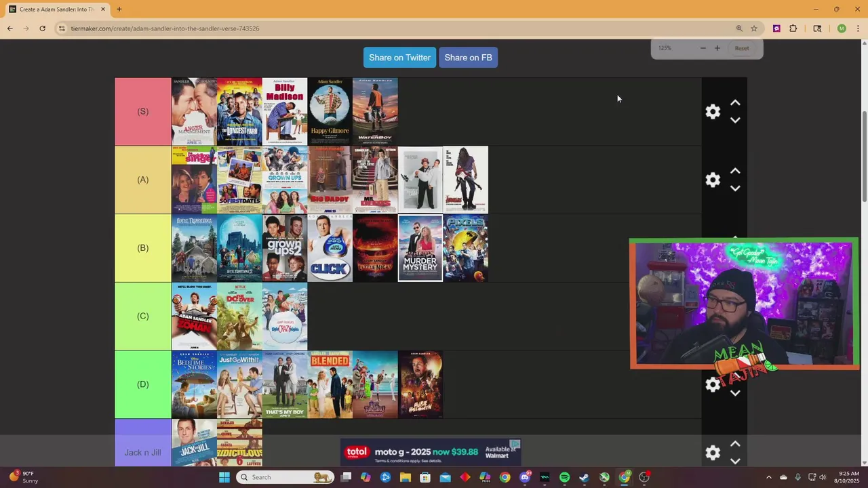The height and width of the screenshot is (488, 868).
Task: Select the Pixels poster
Action: click(x=465, y=248)
